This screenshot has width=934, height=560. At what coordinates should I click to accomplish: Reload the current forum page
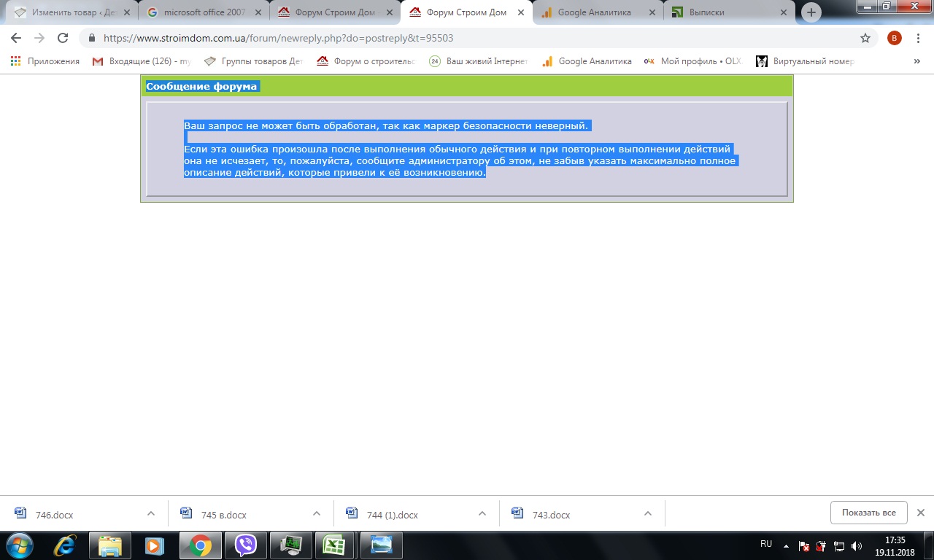pos(63,38)
